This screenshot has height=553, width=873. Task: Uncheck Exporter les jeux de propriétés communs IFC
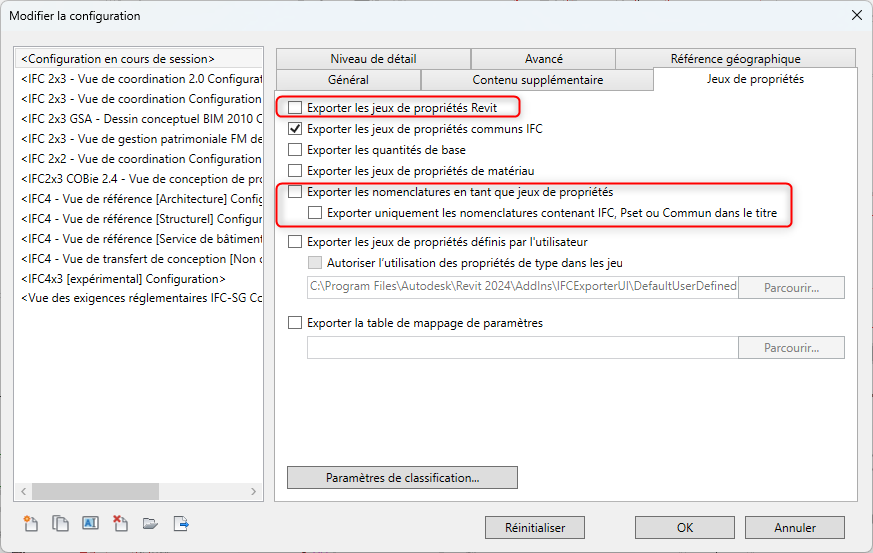coord(295,129)
